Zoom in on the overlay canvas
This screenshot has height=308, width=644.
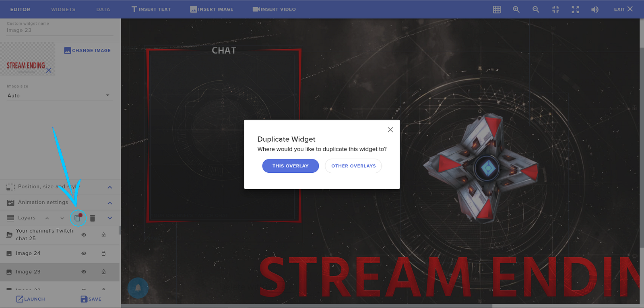[x=516, y=9]
